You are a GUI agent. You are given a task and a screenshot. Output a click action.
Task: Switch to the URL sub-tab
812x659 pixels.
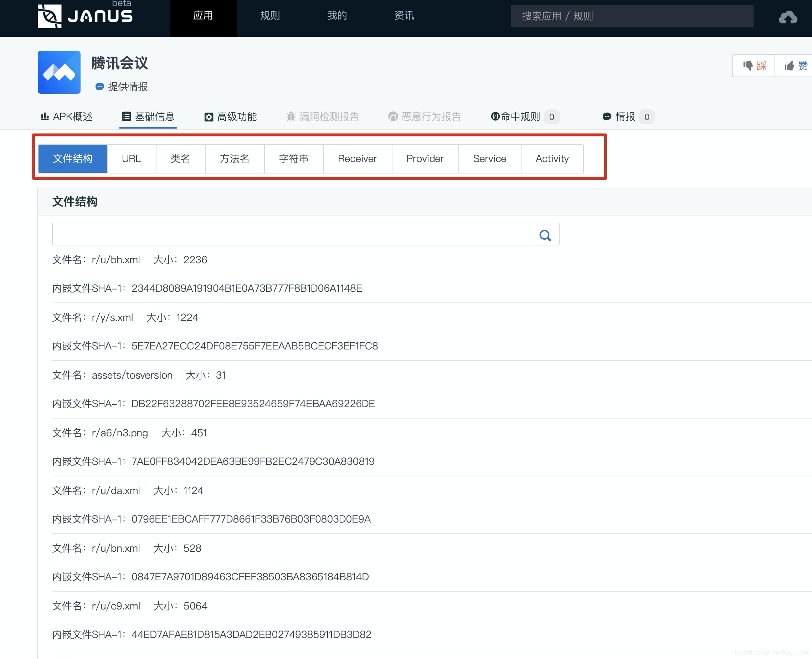pos(132,159)
